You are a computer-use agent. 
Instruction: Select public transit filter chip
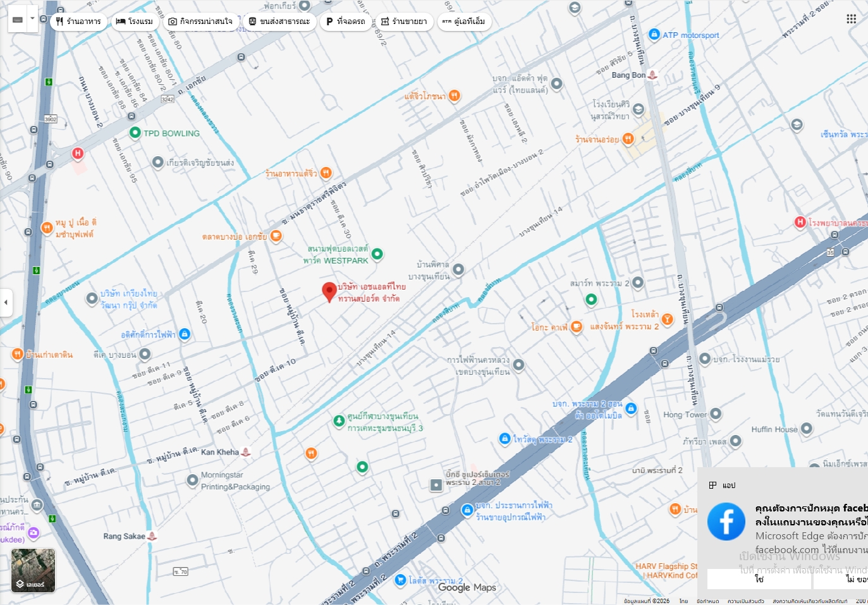coord(279,21)
